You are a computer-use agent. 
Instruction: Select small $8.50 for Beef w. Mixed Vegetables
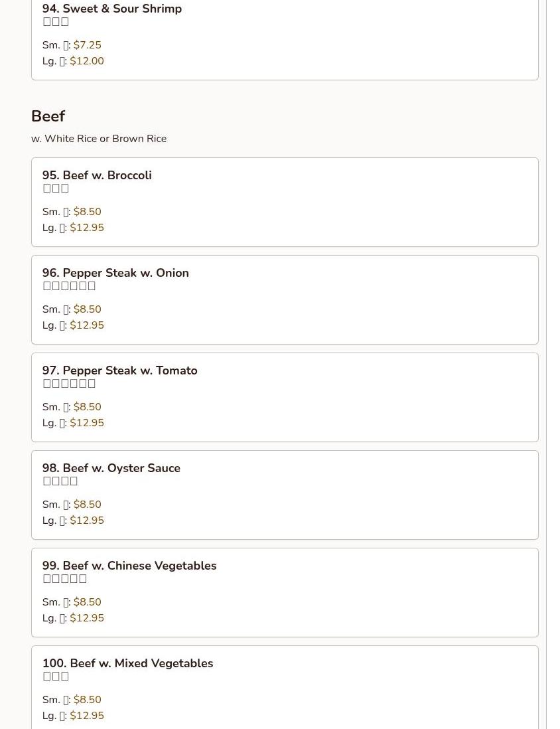[87, 700]
